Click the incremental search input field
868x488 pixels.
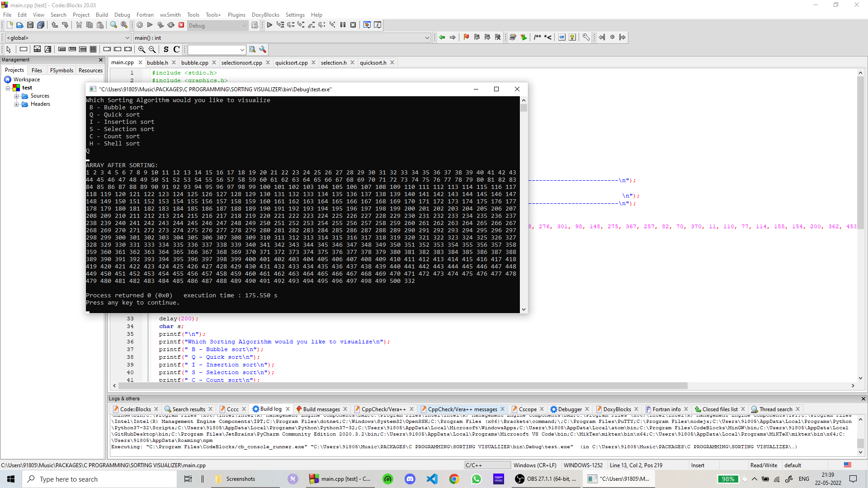point(217,50)
